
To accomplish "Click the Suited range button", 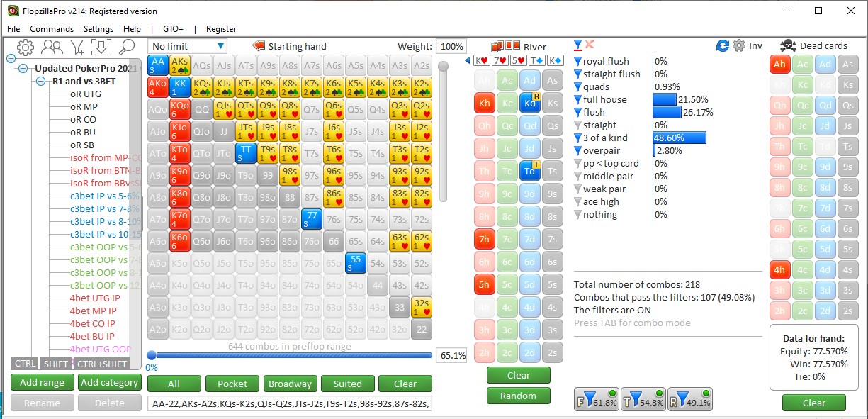I will 347,384.
